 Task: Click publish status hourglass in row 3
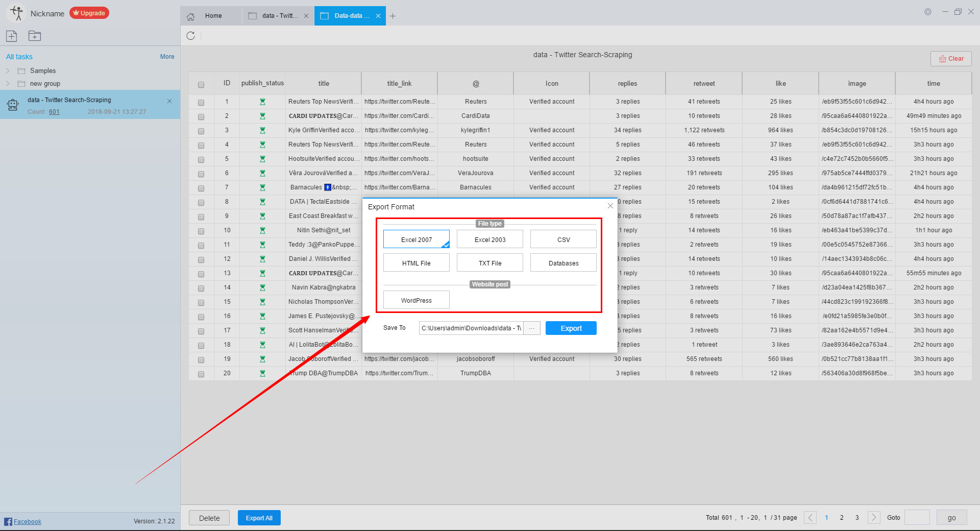(262, 130)
